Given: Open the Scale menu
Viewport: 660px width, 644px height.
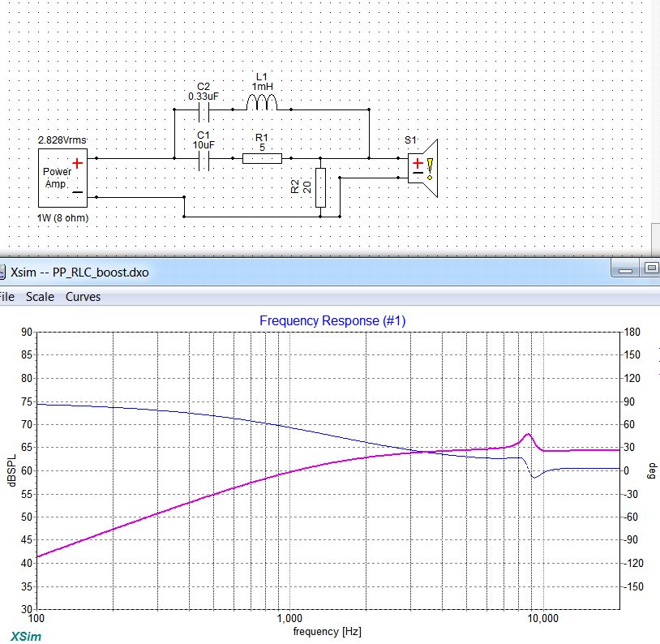Looking at the screenshot, I should click(40, 297).
